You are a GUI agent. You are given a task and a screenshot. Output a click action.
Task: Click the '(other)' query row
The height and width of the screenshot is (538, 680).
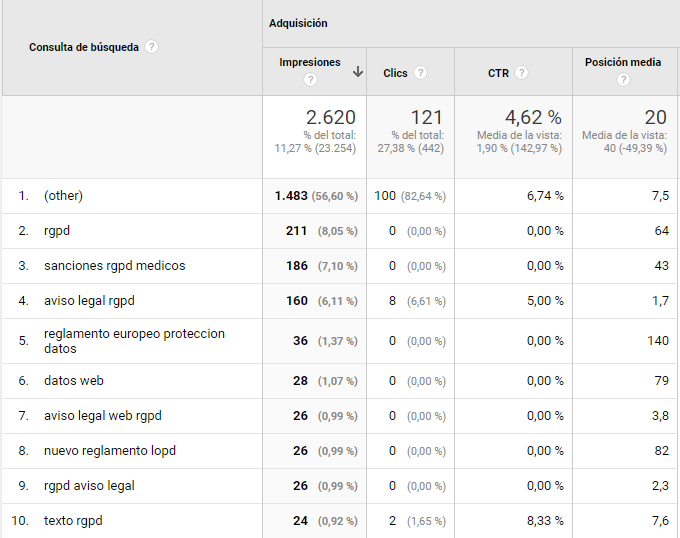pyautogui.click(x=63, y=196)
